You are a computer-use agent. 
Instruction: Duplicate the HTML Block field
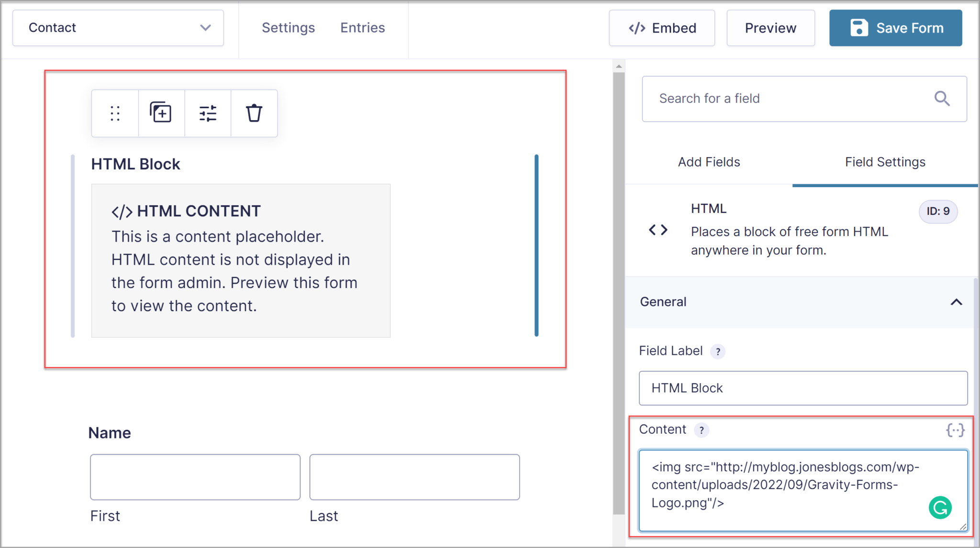coord(161,113)
